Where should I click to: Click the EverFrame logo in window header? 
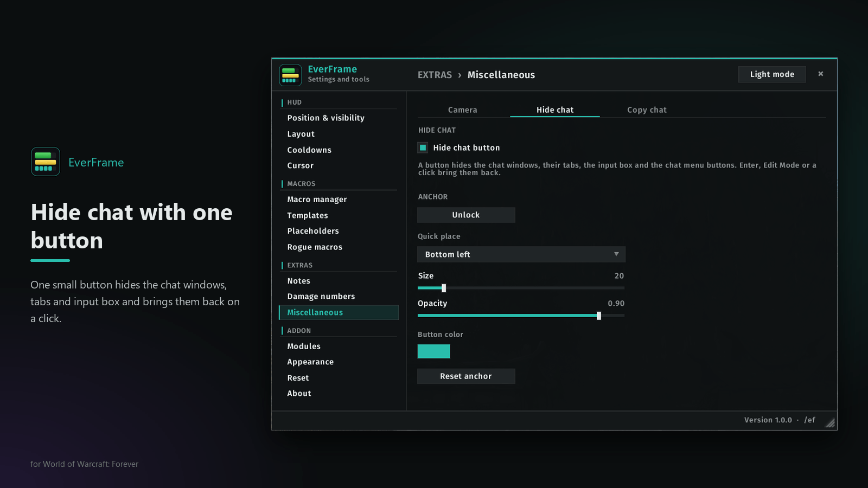point(290,75)
